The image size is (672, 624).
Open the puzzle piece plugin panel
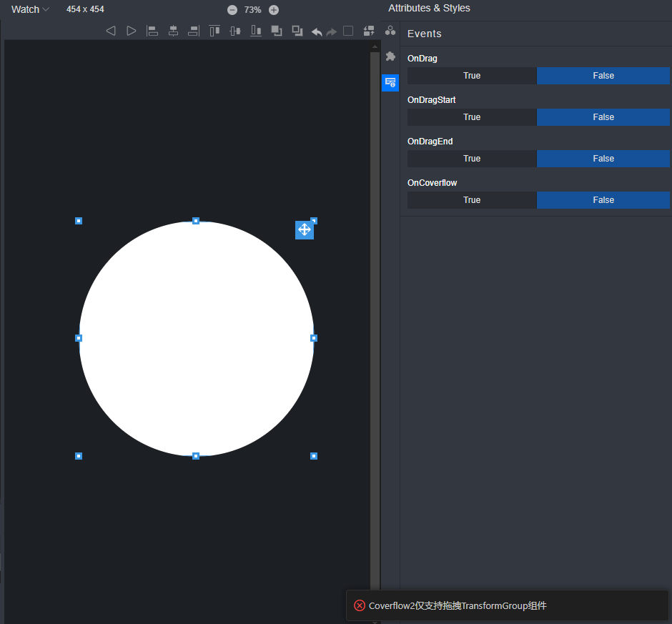[390, 56]
